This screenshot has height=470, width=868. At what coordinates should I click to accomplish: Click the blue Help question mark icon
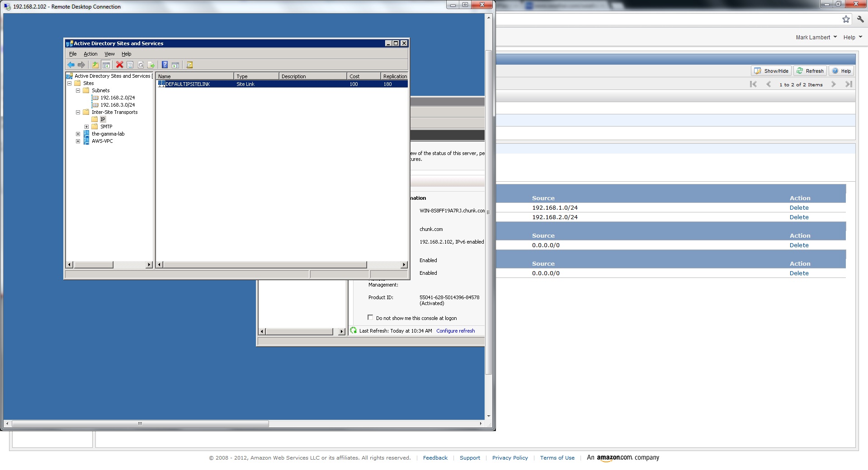pyautogui.click(x=165, y=65)
